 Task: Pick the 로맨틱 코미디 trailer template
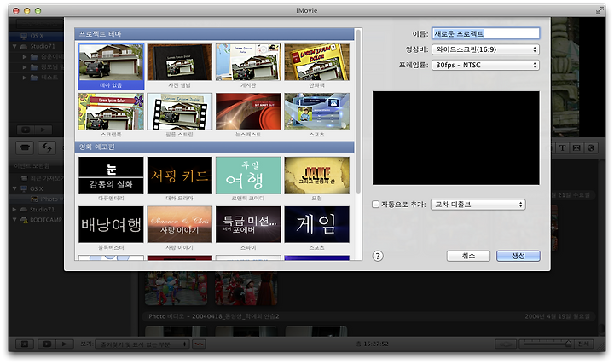pos(248,176)
